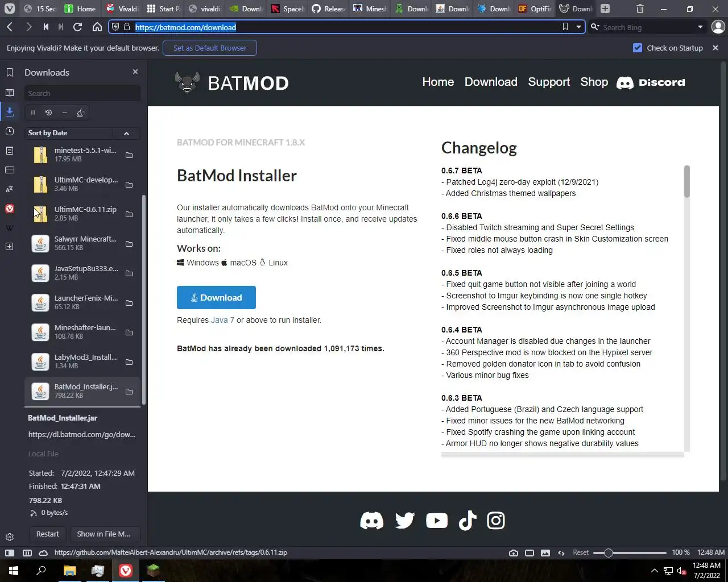Pause downloads in the Downloads toolbar
The image size is (728, 582).
click(33, 113)
